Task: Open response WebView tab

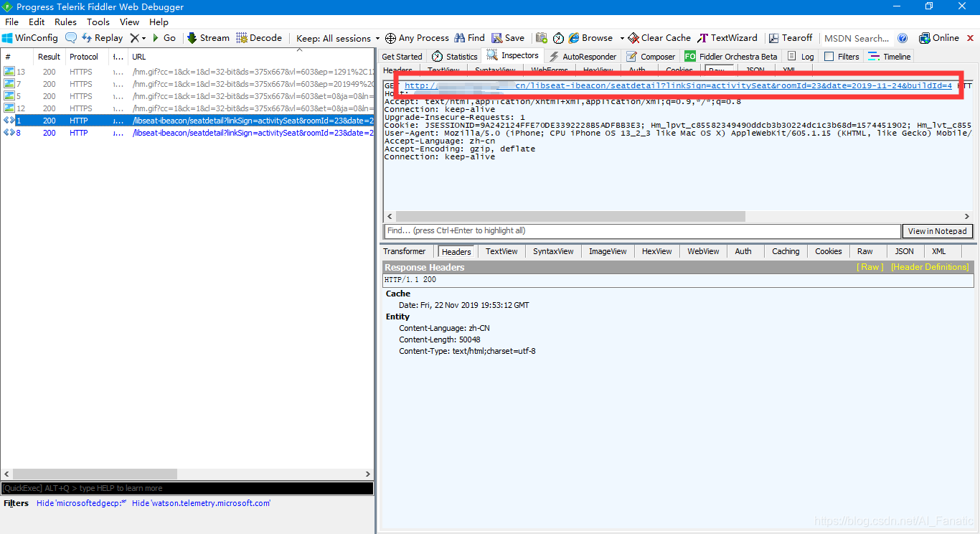Action: (703, 251)
